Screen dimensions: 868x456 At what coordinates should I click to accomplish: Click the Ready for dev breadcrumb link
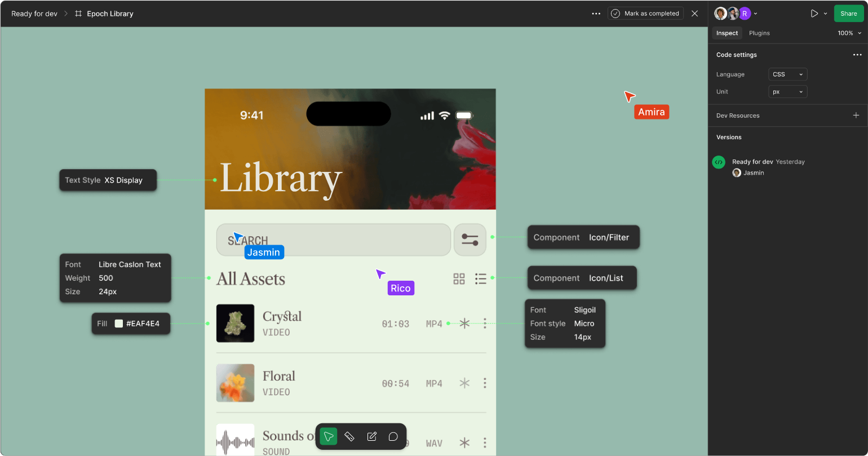(34, 13)
